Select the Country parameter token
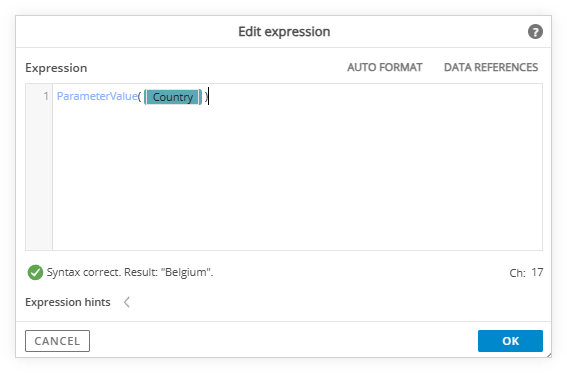Screen dimensions: 567x373 (173, 97)
